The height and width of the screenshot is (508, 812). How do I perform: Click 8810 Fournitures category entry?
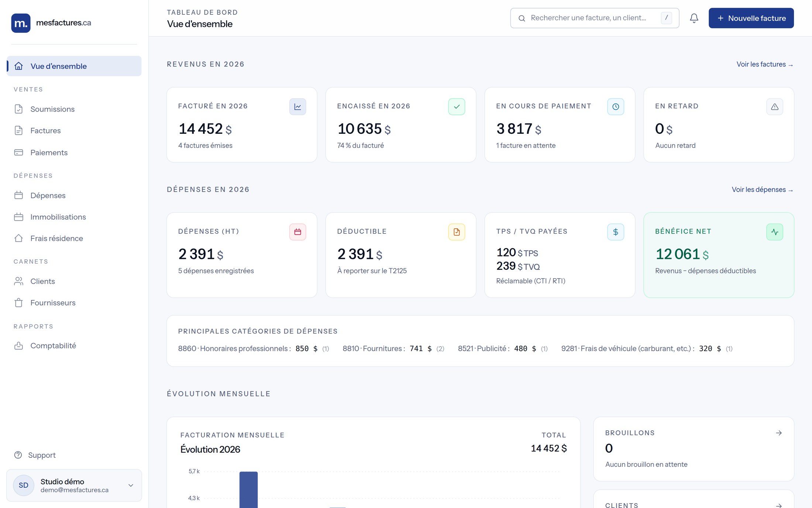[393, 348]
